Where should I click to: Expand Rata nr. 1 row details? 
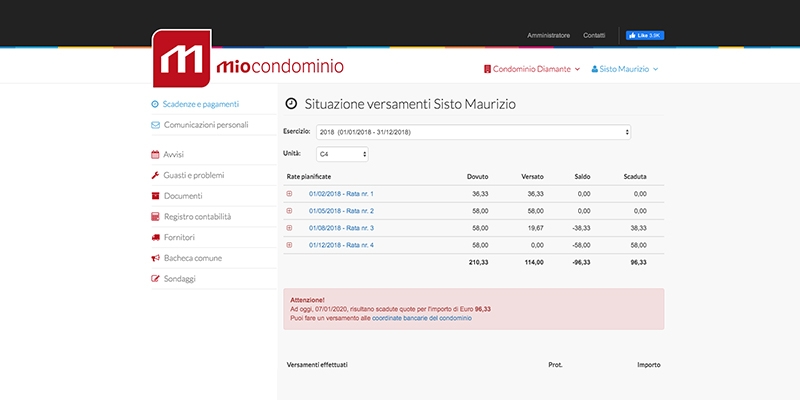point(289,193)
